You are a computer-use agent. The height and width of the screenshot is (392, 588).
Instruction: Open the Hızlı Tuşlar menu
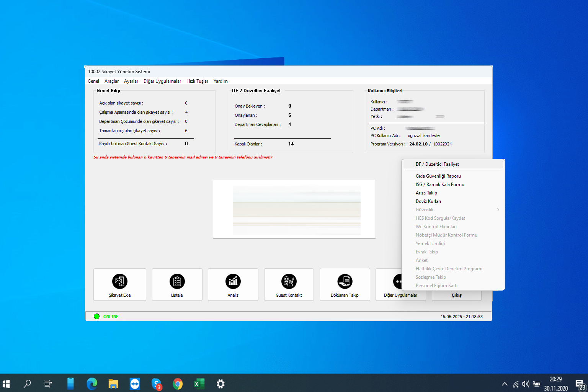tap(197, 81)
